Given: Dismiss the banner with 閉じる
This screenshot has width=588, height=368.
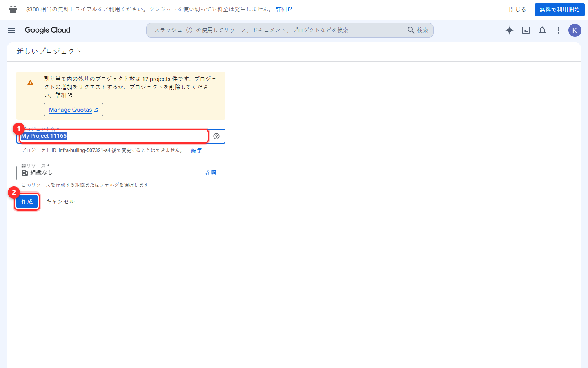Looking at the screenshot, I should pos(517,9).
